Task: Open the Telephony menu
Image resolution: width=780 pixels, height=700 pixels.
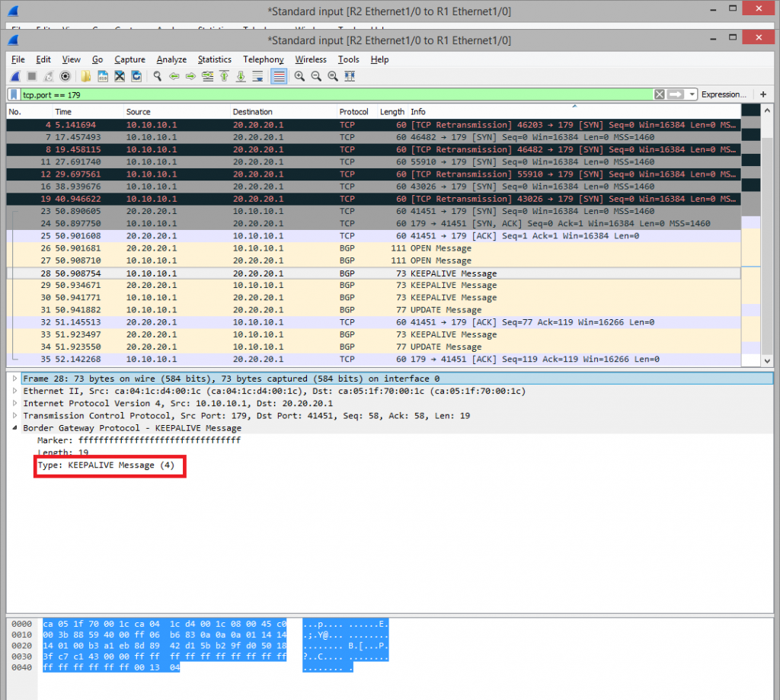Action: click(x=263, y=59)
